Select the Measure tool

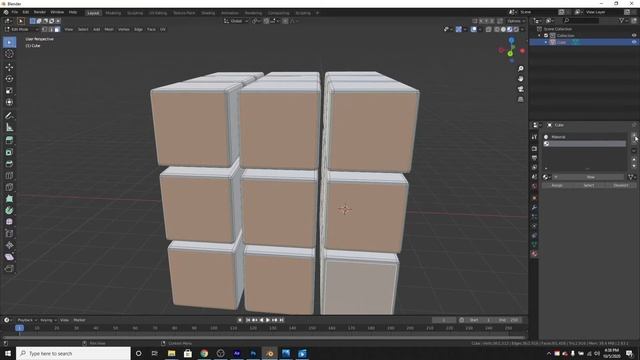pyautogui.click(x=9, y=127)
